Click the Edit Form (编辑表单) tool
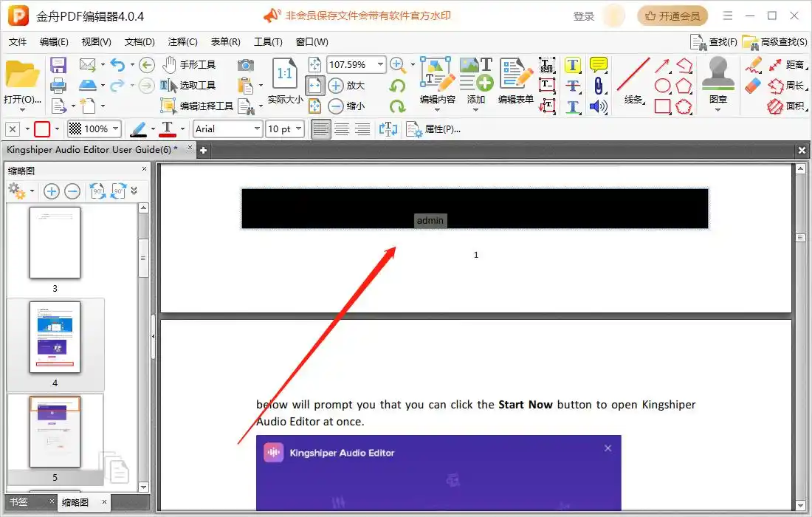This screenshot has height=517, width=812. [515, 83]
